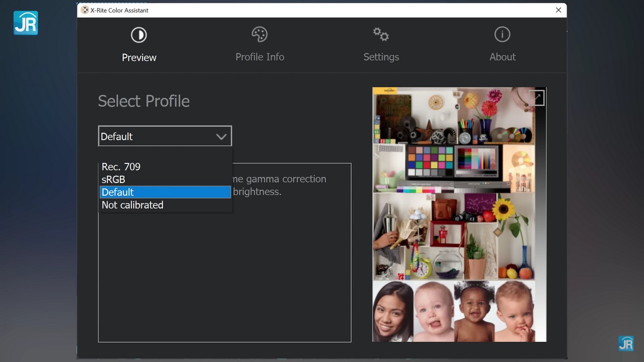Switch to the Preview tab label

[139, 57]
